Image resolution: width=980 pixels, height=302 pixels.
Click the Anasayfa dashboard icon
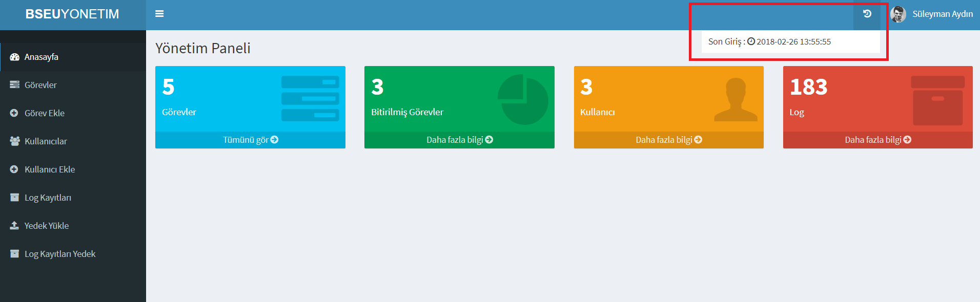pos(14,57)
